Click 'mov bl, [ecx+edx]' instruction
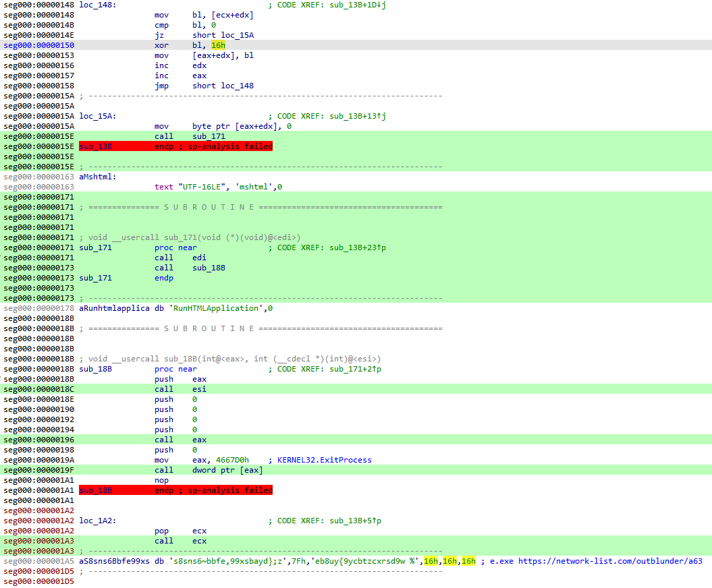The image size is (712, 588). [x=204, y=15]
